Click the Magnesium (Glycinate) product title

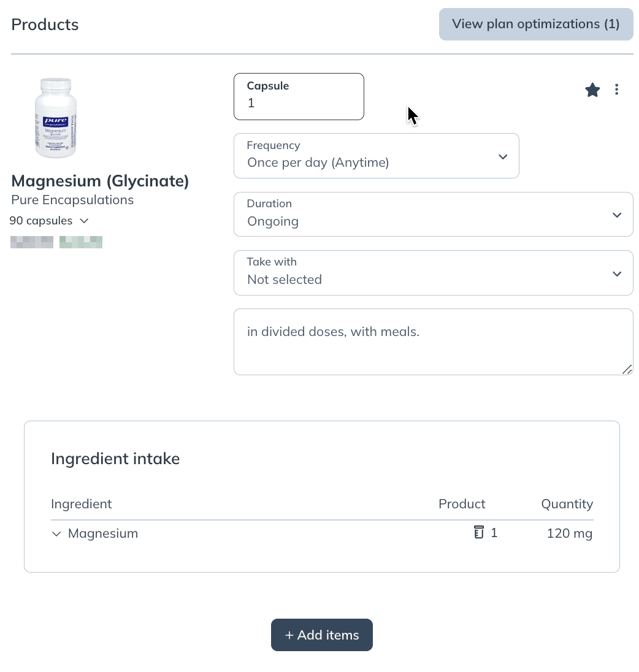click(100, 181)
